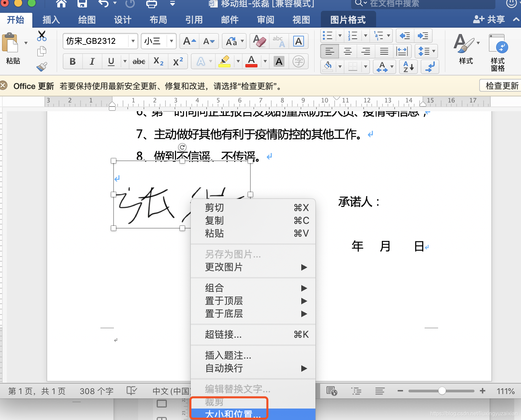Open the font name dropdown
The image size is (521, 420).
133,41
